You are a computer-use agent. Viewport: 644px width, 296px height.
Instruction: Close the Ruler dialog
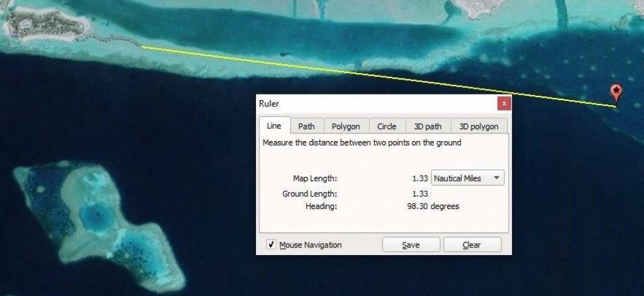(504, 103)
